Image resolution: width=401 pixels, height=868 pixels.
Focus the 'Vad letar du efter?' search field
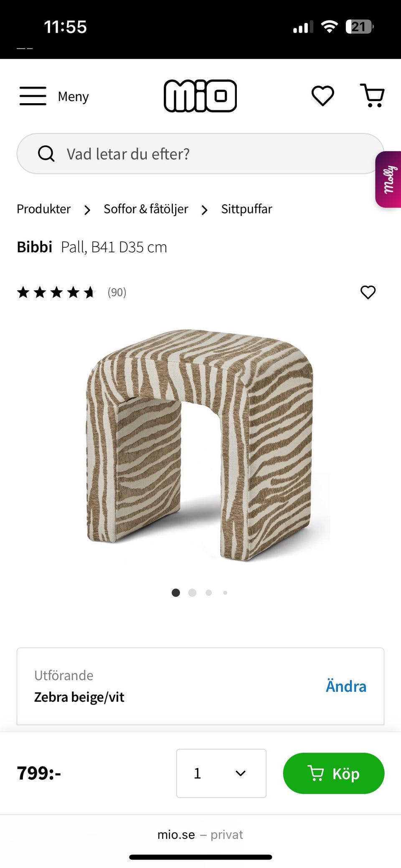(x=200, y=154)
